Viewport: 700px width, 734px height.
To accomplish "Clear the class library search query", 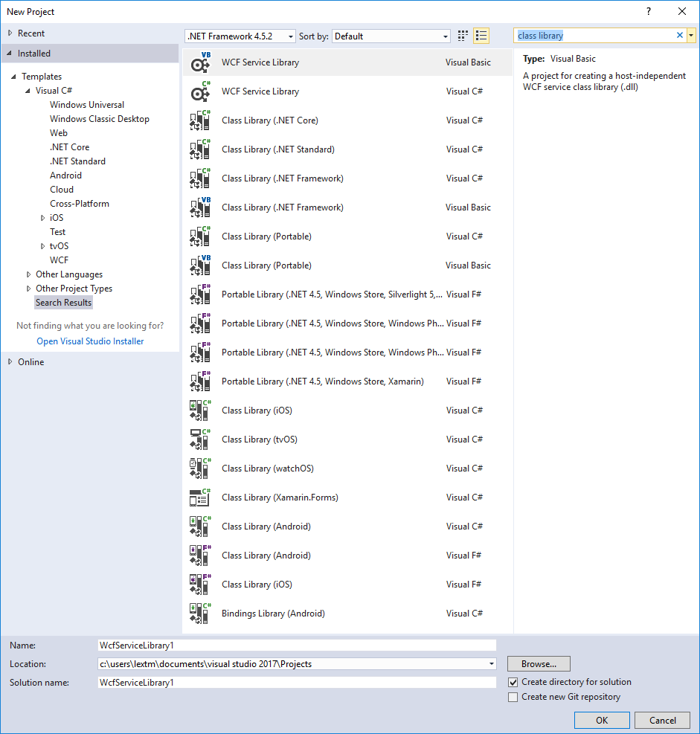I will [679, 35].
